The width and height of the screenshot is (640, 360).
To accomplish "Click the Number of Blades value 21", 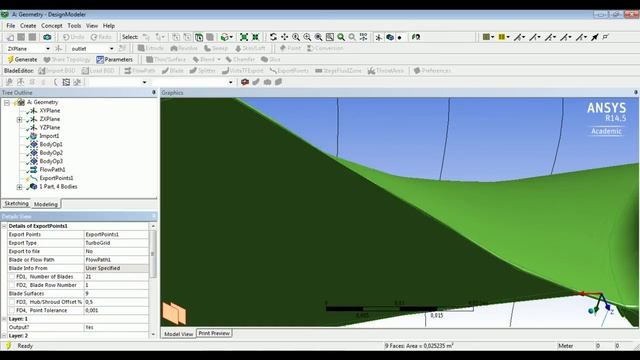I will (x=116, y=277).
